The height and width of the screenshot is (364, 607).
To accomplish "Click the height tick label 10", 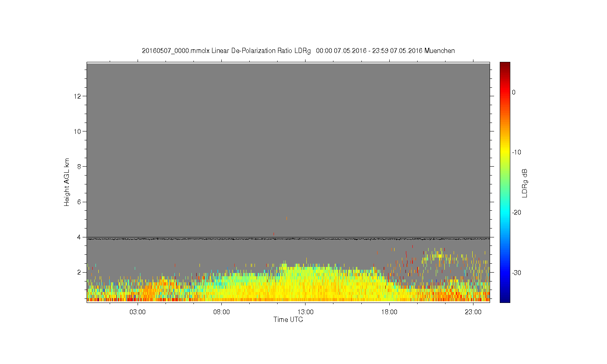I will point(78,131).
